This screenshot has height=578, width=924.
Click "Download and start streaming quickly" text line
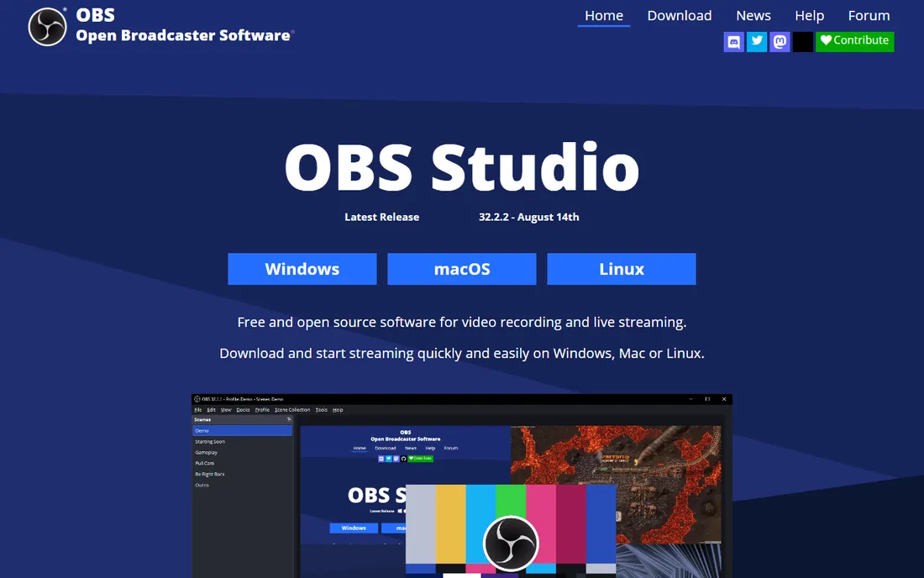point(462,354)
